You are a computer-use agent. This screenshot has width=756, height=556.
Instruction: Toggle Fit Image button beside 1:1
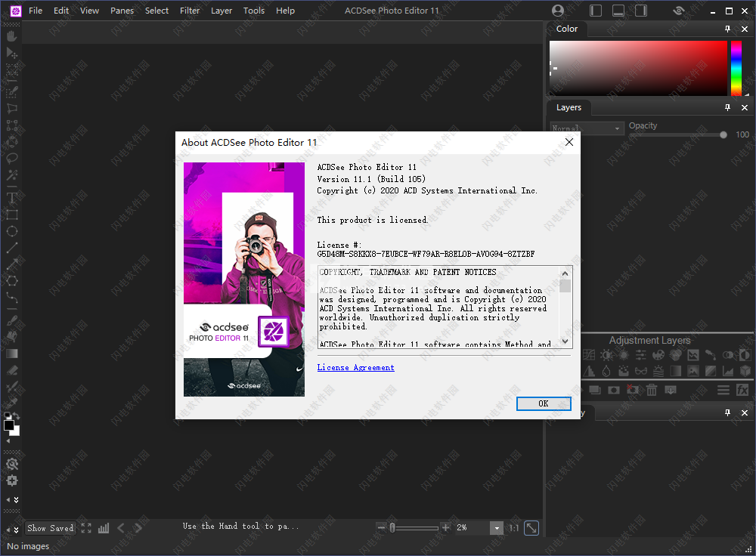(531, 528)
